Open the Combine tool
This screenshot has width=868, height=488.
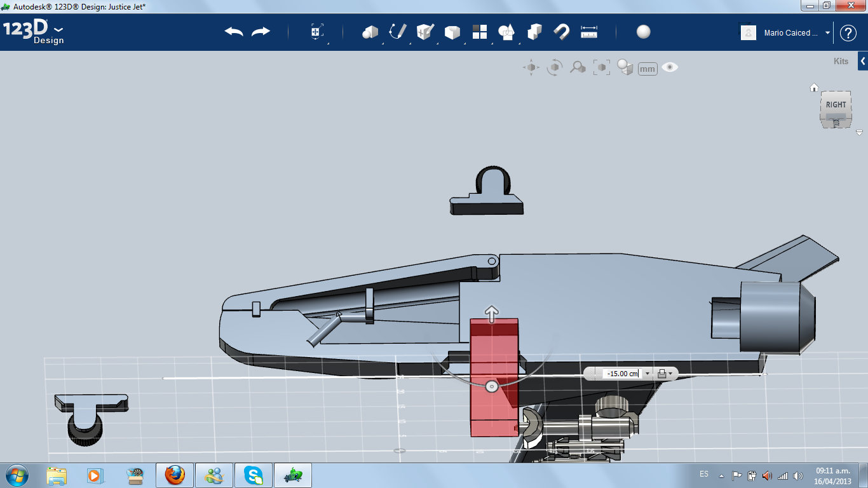(534, 32)
